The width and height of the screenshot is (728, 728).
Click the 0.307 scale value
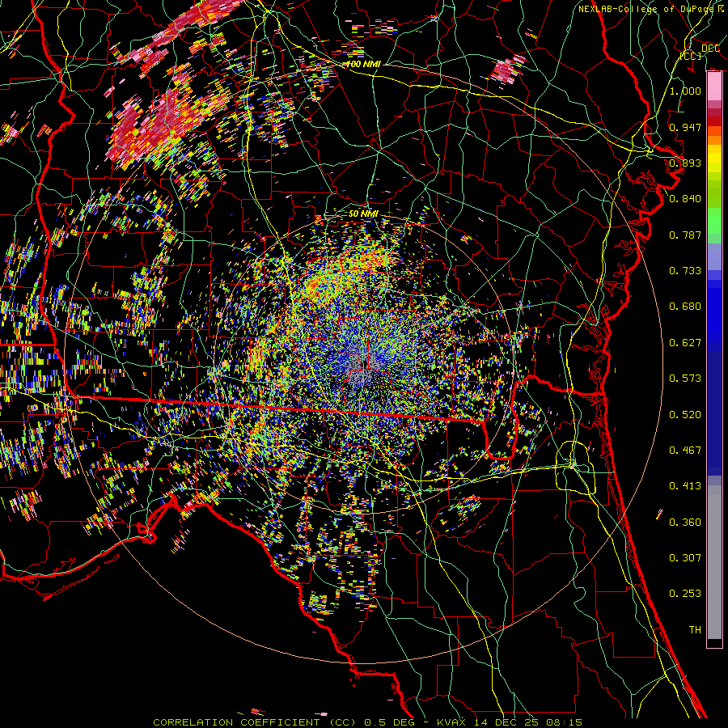click(685, 558)
